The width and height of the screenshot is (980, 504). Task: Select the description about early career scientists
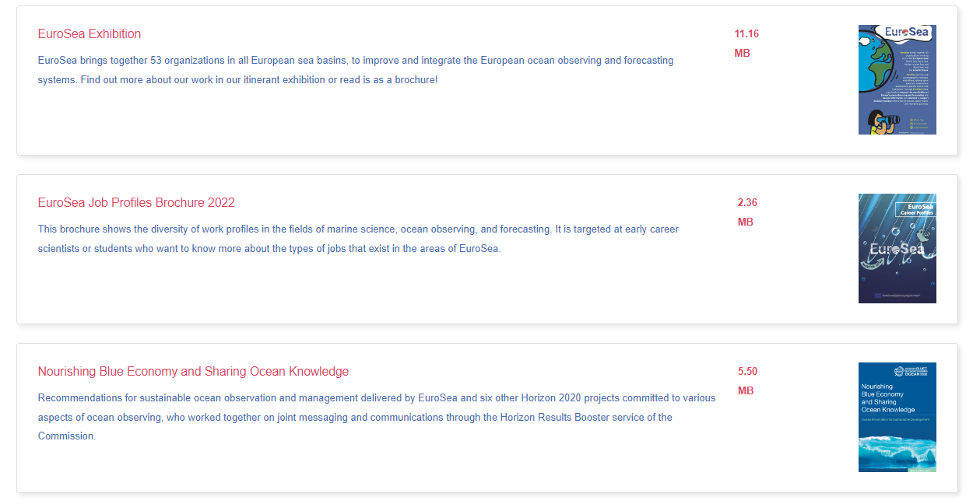[x=358, y=239]
